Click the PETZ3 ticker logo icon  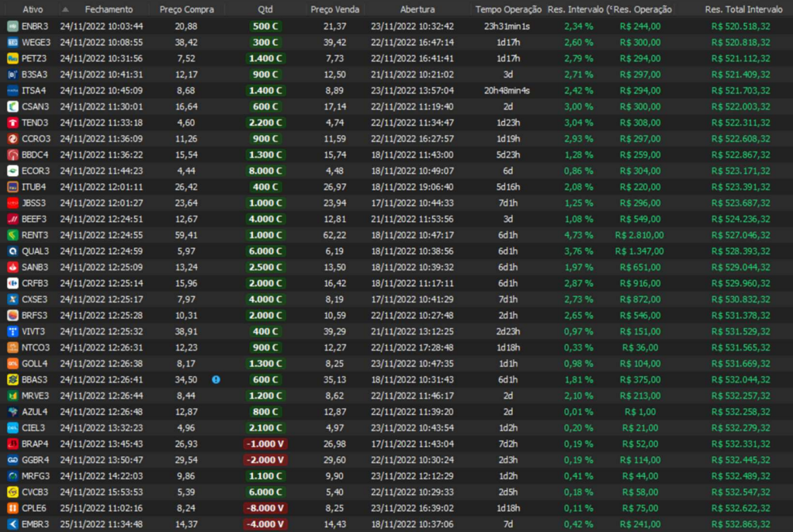point(12,58)
